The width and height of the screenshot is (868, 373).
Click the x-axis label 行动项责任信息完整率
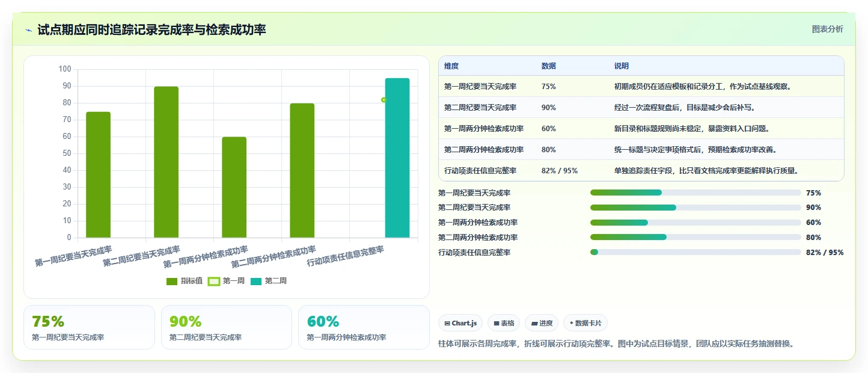coord(346,256)
